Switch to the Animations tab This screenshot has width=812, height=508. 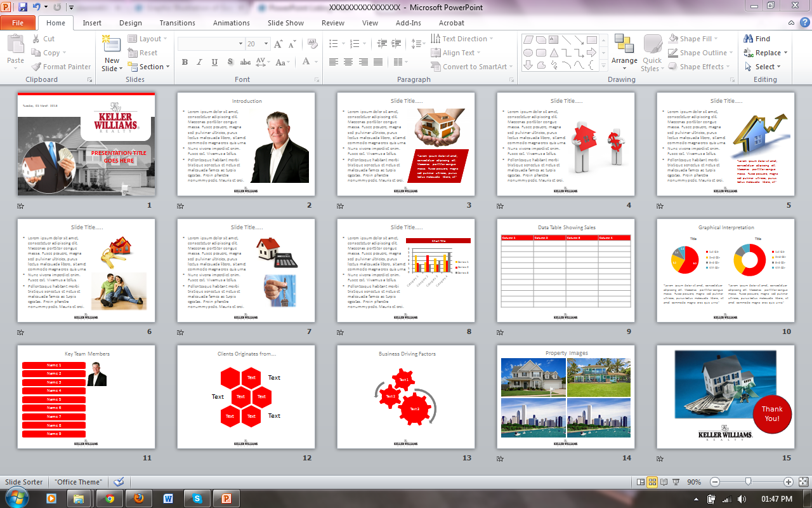pyautogui.click(x=232, y=23)
